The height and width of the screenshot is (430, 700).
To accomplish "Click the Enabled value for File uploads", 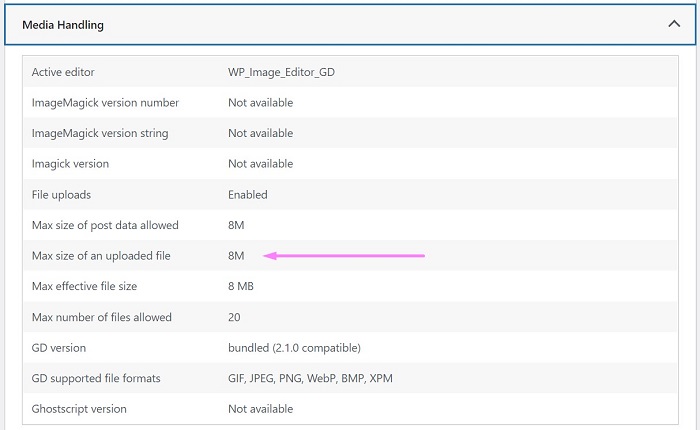I will tap(248, 195).
